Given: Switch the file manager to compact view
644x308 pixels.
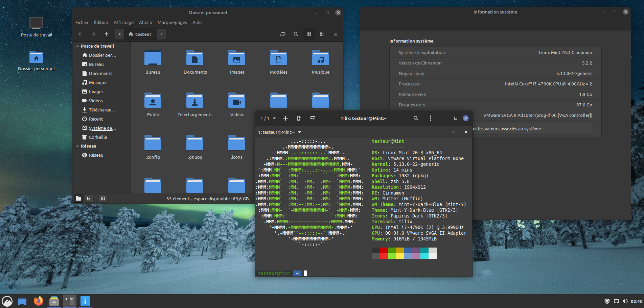Looking at the screenshot, I should [x=336, y=34].
